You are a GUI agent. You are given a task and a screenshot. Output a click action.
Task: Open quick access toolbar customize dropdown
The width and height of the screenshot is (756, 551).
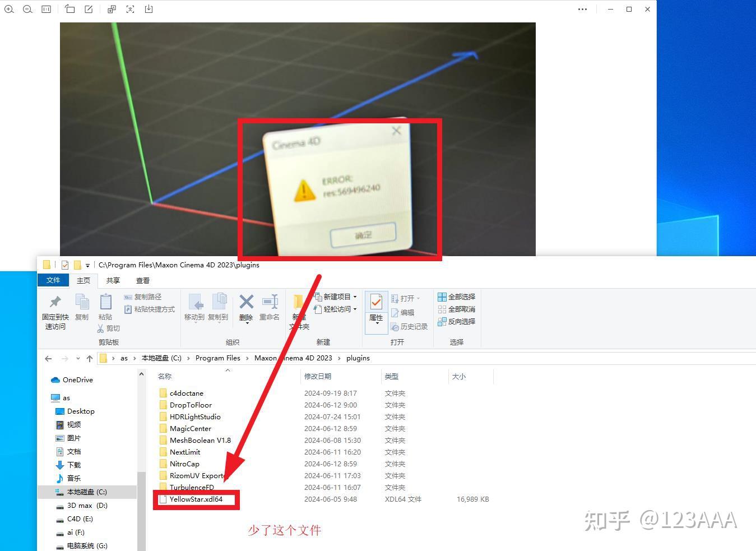pos(87,266)
